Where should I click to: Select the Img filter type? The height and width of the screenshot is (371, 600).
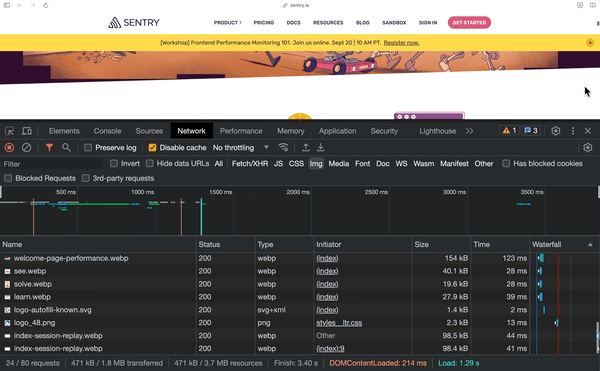[x=316, y=164]
